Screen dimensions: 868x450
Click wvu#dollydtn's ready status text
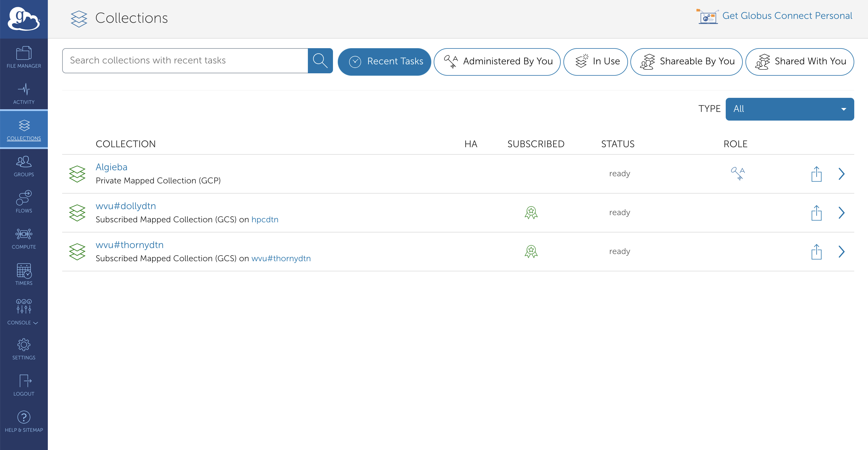619,212
